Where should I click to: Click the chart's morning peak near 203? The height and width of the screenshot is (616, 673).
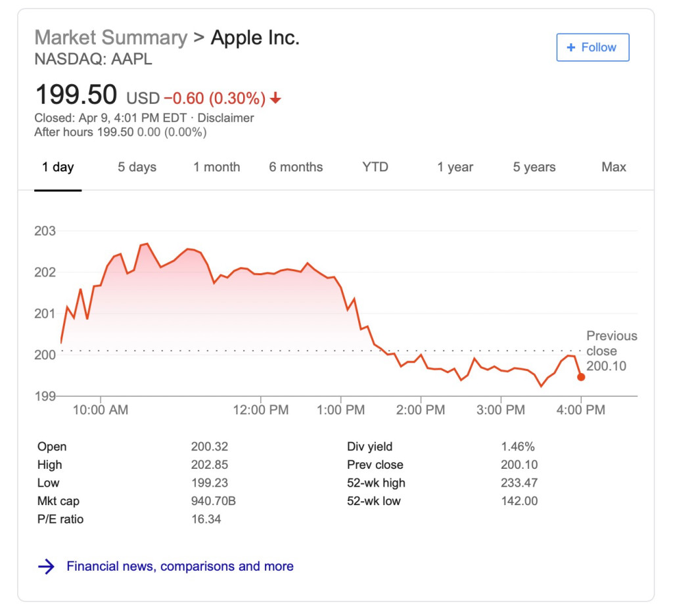point(147,244)
